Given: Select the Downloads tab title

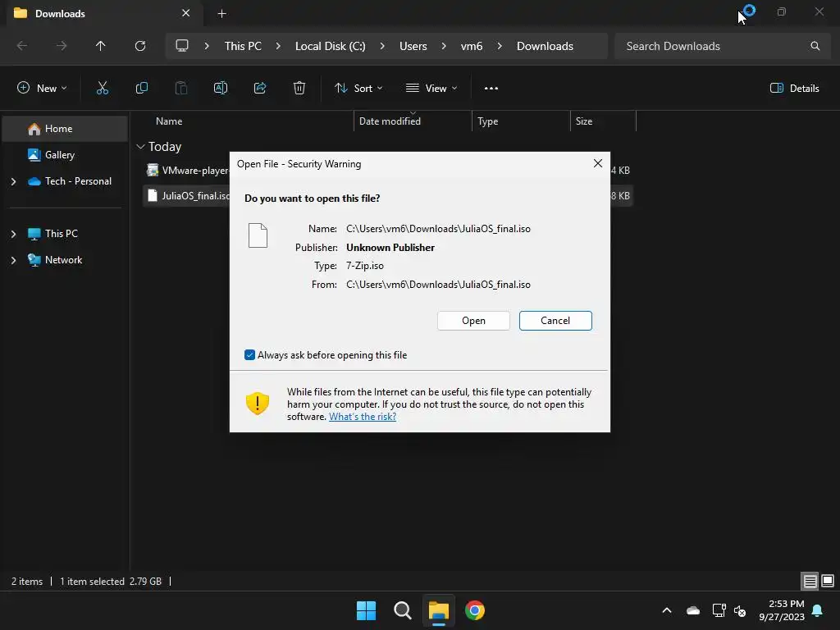Looking at the screenshot, I should coord(60,13).
